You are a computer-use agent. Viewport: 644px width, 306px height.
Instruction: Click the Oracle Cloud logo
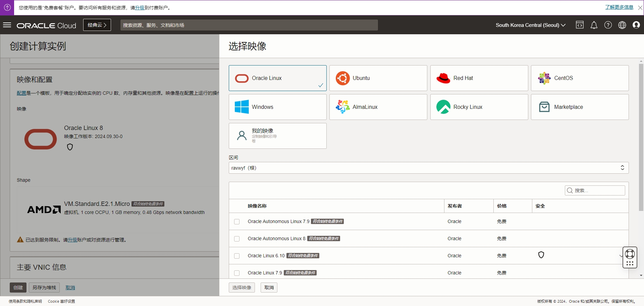click(x=46, y=26)
